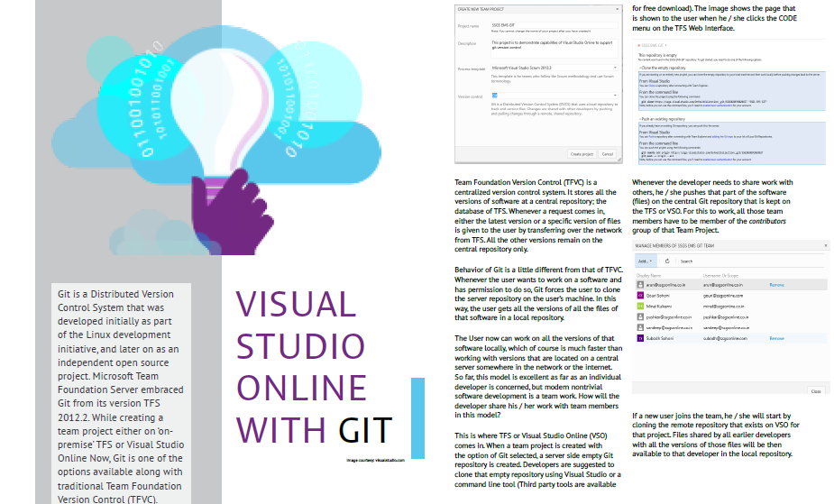Select the Gouri Sohoni avatar icon
The height and width of the screenshot is (504, 834).
click(x=640, y=296)
